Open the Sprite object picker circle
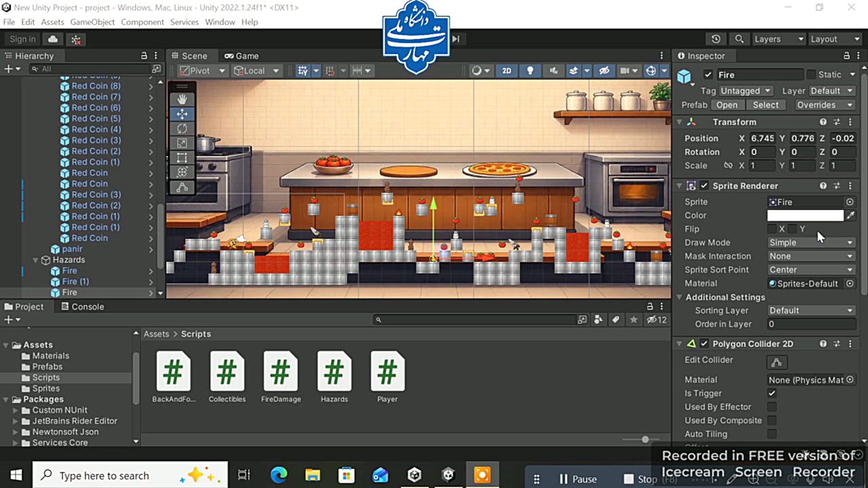Image resolution: width=868 pixels, height=488 pixels. (850, 202)
